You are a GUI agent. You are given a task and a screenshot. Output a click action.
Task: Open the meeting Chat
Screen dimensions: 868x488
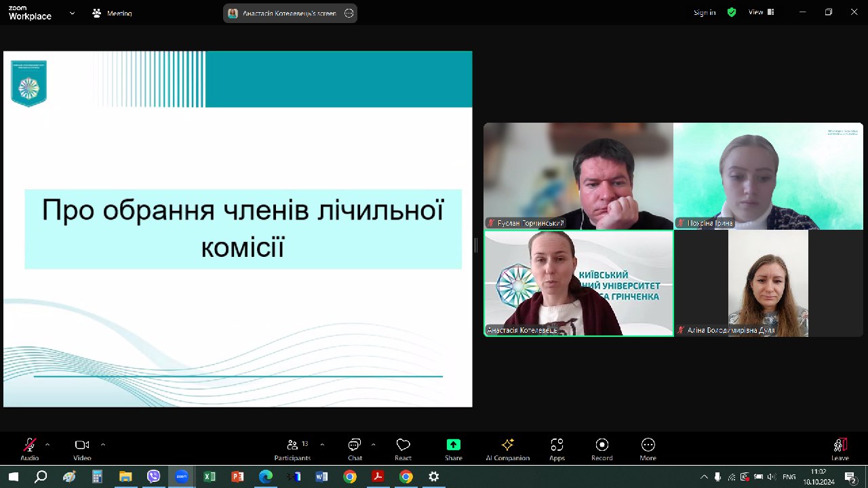coord(355,449)
